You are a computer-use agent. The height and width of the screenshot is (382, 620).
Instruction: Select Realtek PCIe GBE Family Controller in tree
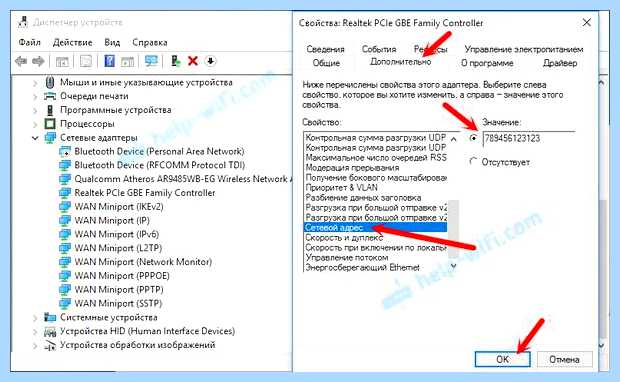coord(145,193)
